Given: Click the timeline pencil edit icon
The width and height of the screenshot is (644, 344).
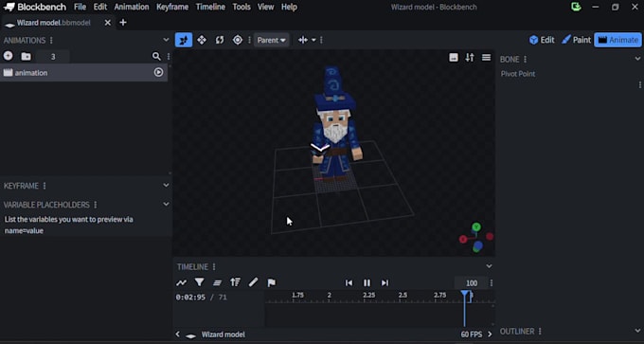Looking at the screenshot, I should pyautogui.click(x=254, y=282).
